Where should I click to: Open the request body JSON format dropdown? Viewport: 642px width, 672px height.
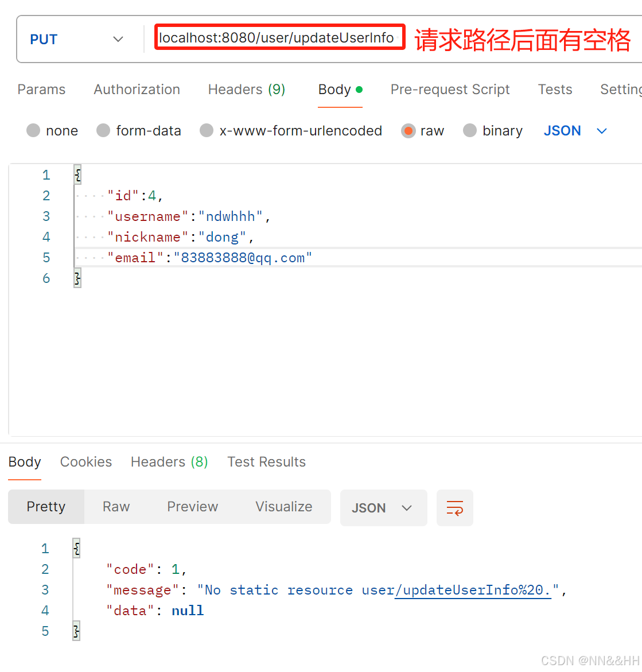(x=575, y=130)
